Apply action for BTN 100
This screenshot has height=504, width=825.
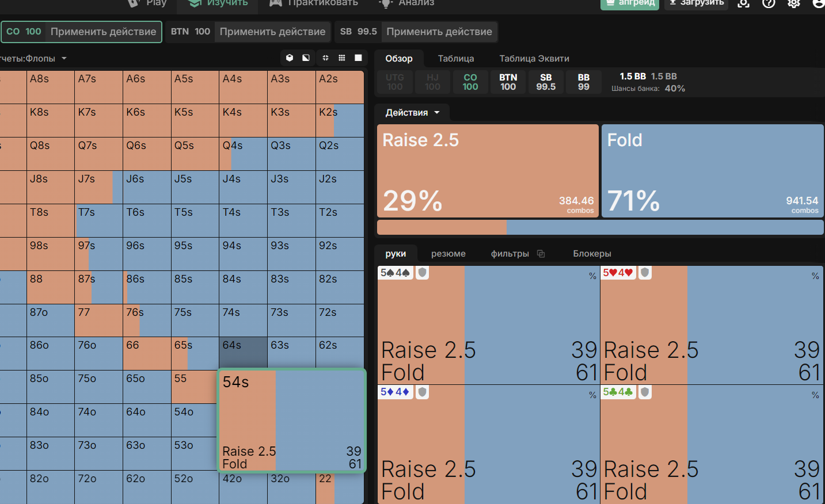coord(272,32)
